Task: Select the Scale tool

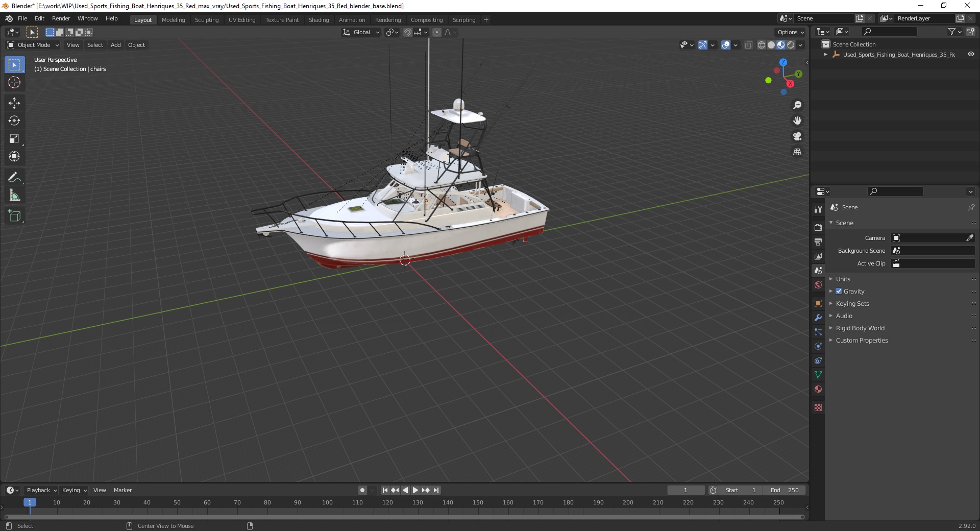Action: [14, 139]
